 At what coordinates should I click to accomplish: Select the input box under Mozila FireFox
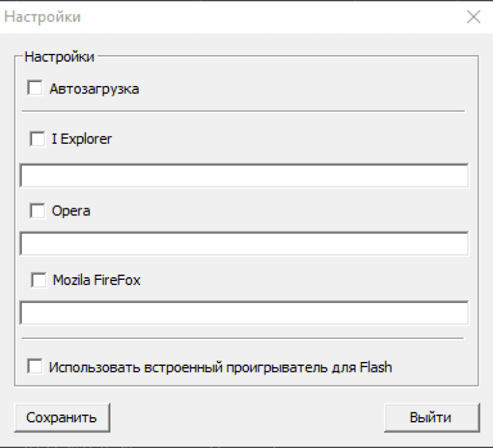tap(244, 313)
